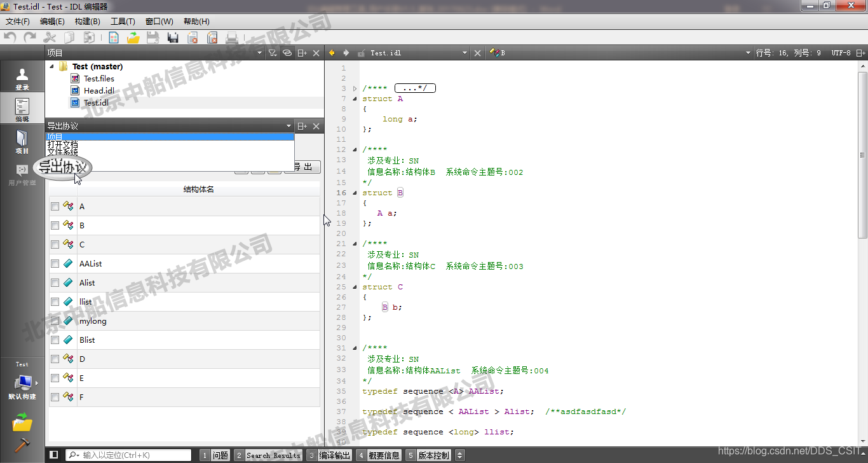The image size is (868, 463).
Task: Open the 文件(F) menu
Action: pyautogui.click(x=17, y=22)
